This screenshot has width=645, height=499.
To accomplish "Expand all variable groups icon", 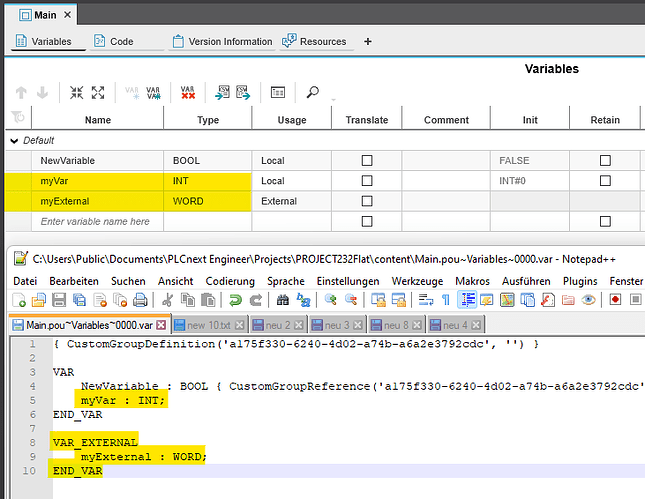I will 98,93.
